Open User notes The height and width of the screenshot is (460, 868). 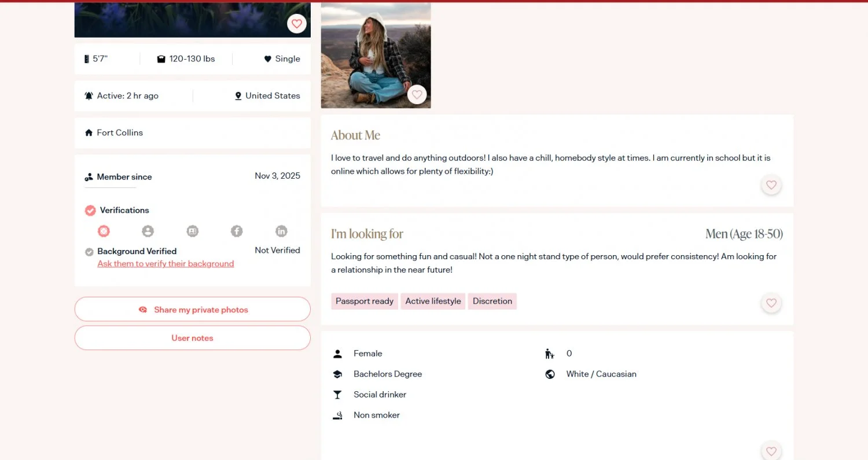tap(193, 338)
